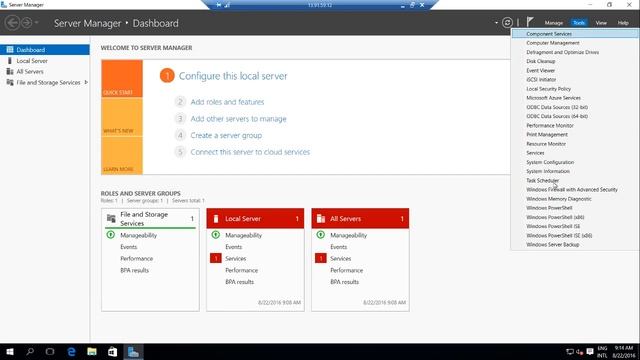Select the What's New tile
This screenshot has height=360, width=640.
[122, 117]
